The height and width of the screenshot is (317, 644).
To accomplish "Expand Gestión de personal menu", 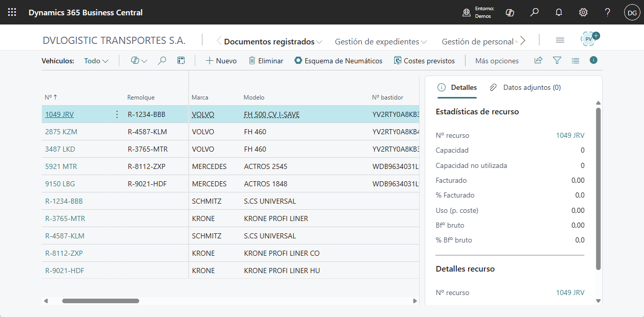I will tap(480, 42).
